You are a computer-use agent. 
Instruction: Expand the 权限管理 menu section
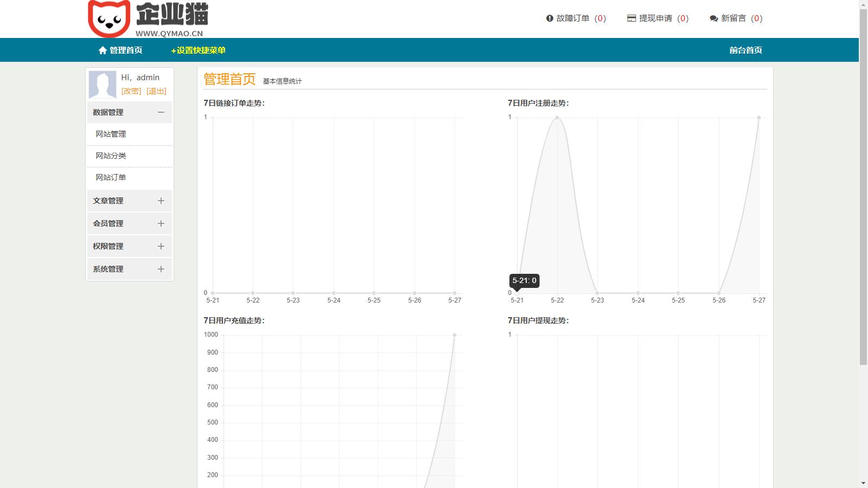161,246
